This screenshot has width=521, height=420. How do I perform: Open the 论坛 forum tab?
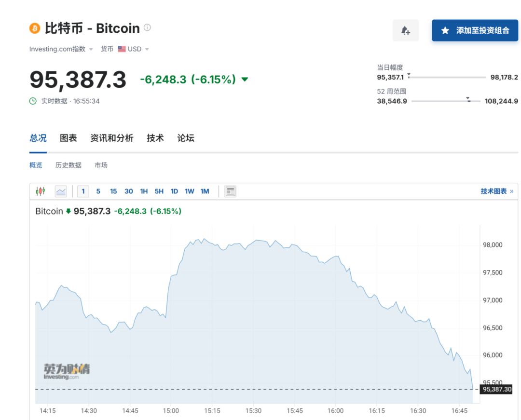click(186, 138)
